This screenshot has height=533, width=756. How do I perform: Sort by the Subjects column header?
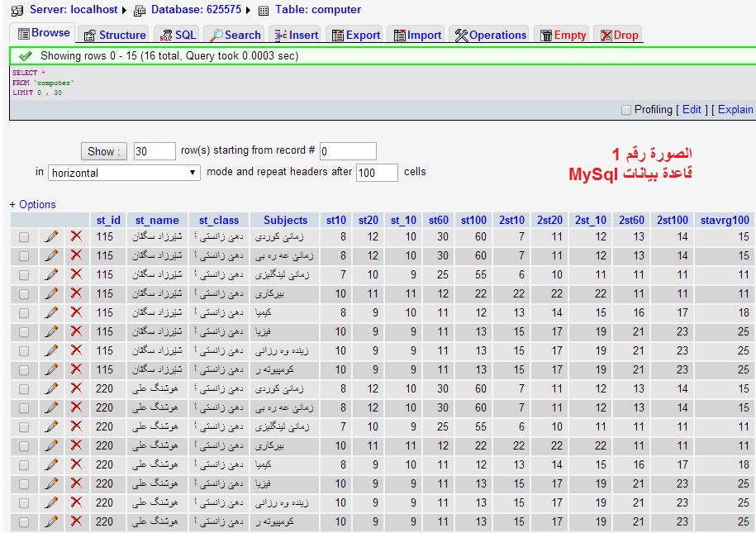(285, 221)
